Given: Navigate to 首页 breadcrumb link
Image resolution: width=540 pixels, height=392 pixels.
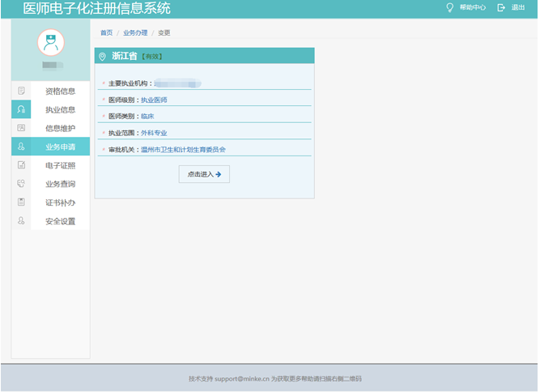Looking at the screenshot, I should pyautogui.click(x=106, y=33).
